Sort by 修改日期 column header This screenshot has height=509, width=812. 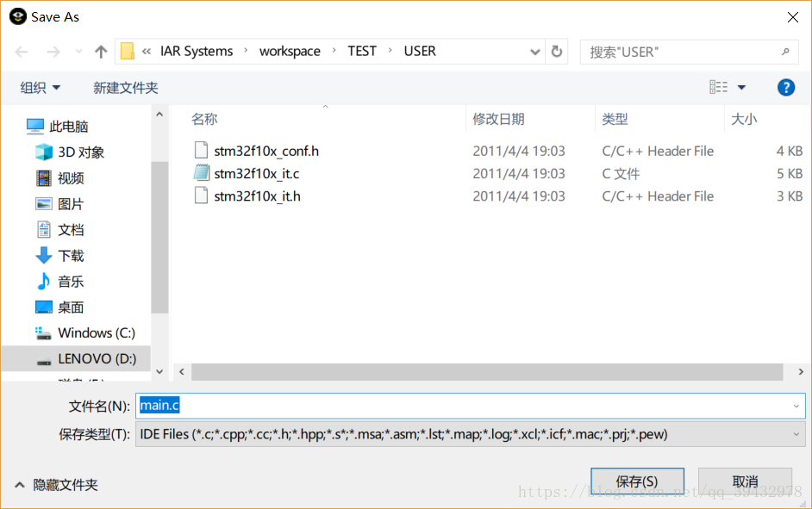[x=498, y=119]
